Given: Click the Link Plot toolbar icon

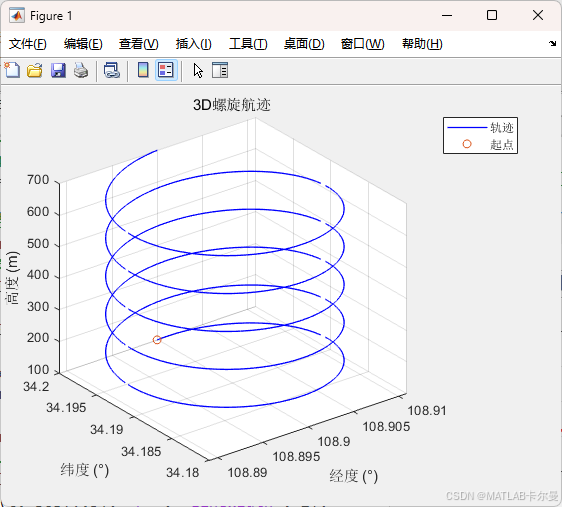Looking at the screenshot, I should click(111, 70).
